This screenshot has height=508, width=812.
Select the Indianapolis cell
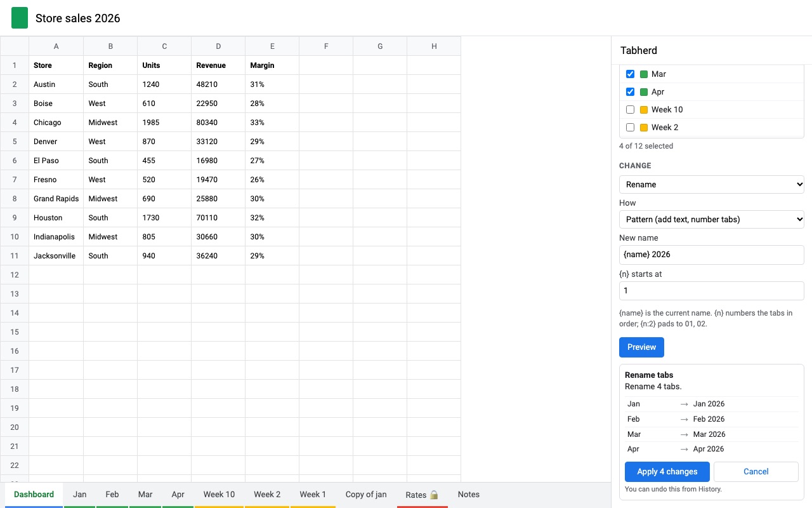(56, 237)
